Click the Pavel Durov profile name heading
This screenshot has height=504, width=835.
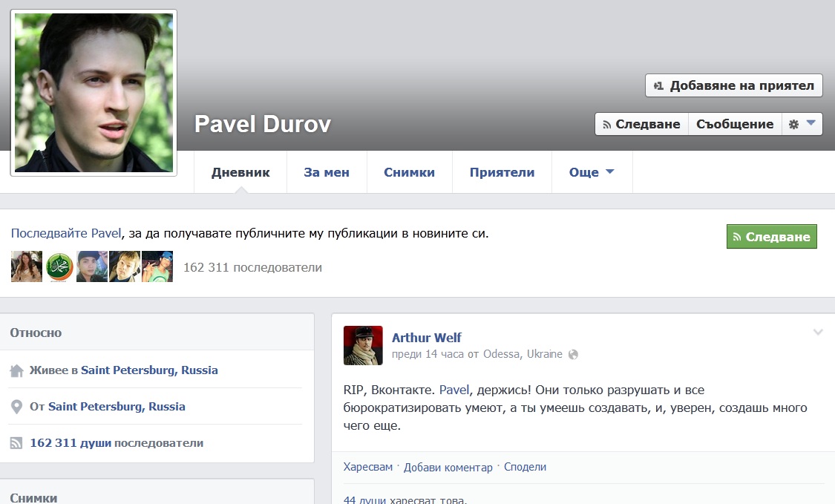pyautogui.click(x=263, y=124)
